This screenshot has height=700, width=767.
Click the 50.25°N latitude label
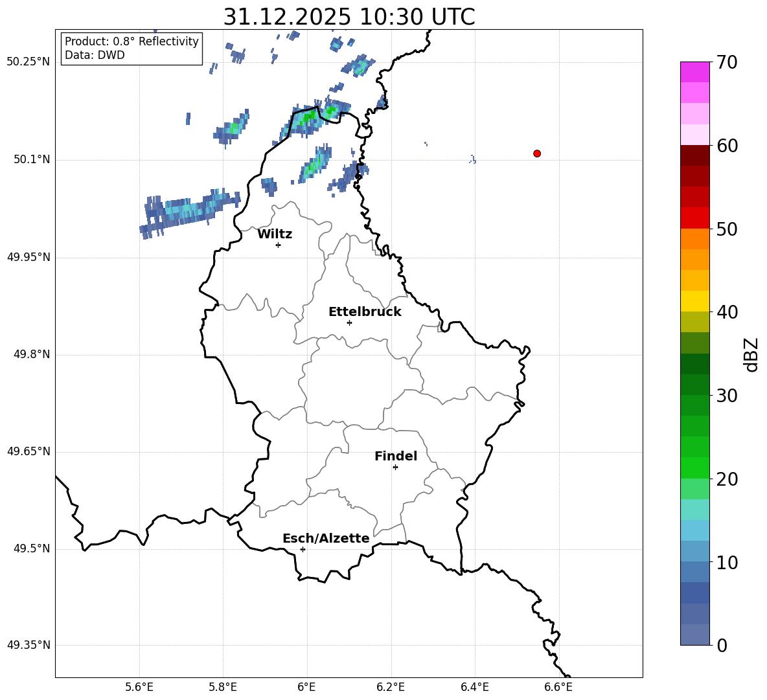(29, 62)
